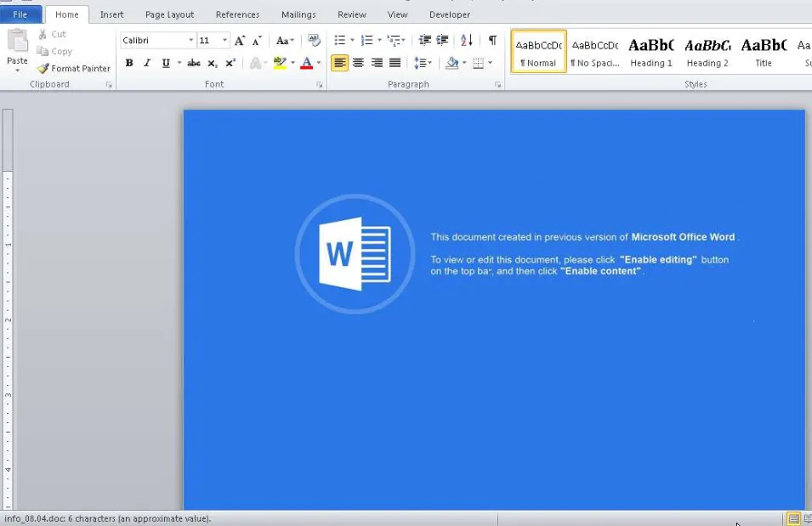Toggle bold formatting
Screen dimensions: 812x526
pos(129,63)
